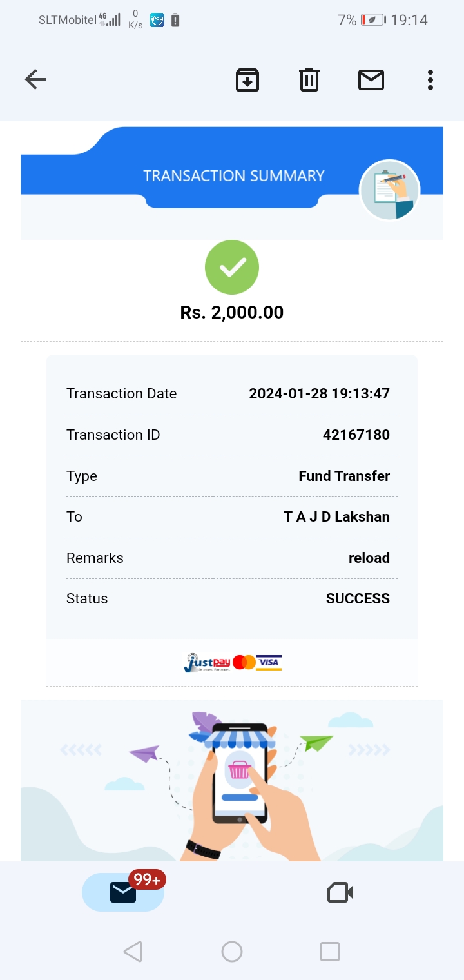Tap the shopping phone illustration banner

232,780
